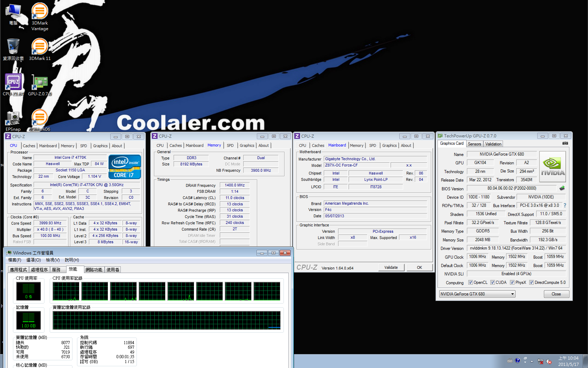Toggle the PhysX checkbox in GPU-Z
588x368 pixels.
tap(512, 282)
